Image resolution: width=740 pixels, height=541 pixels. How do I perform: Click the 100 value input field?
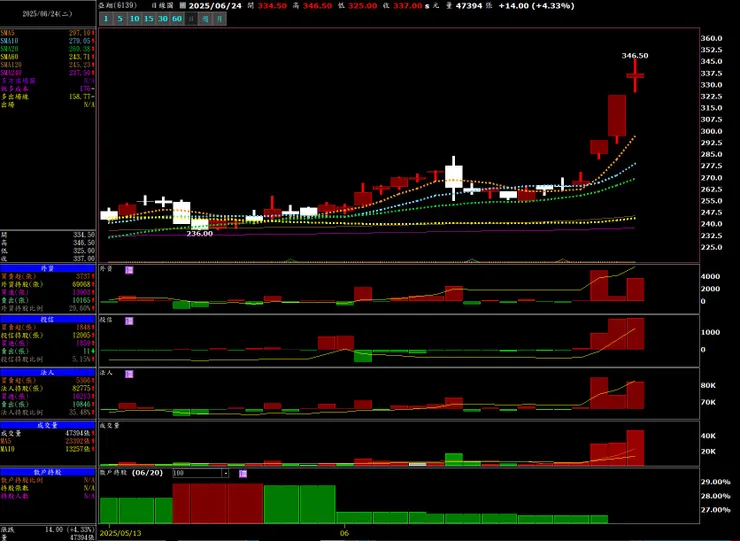(x=197, y=473)
